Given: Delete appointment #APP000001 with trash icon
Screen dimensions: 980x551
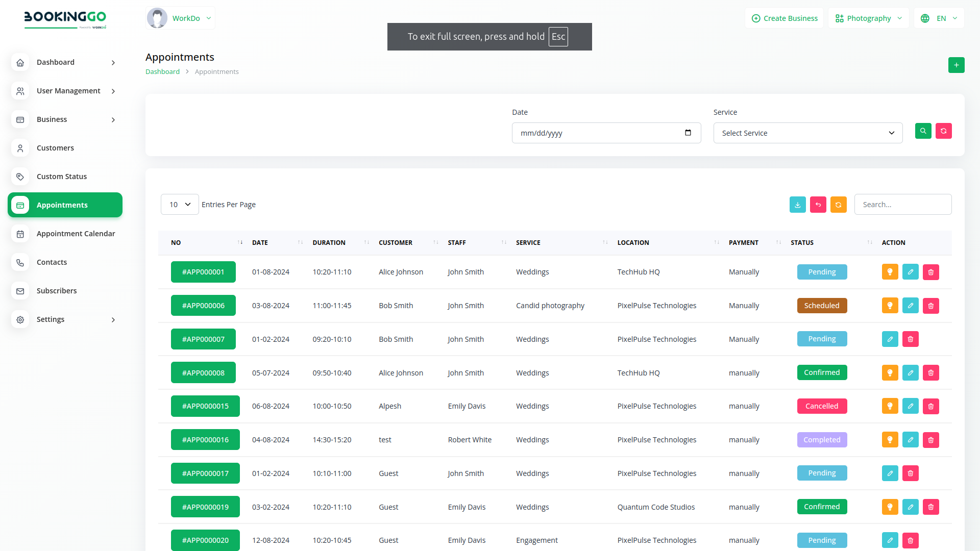Looking at the screenshot, I should [x=930, y=272].
